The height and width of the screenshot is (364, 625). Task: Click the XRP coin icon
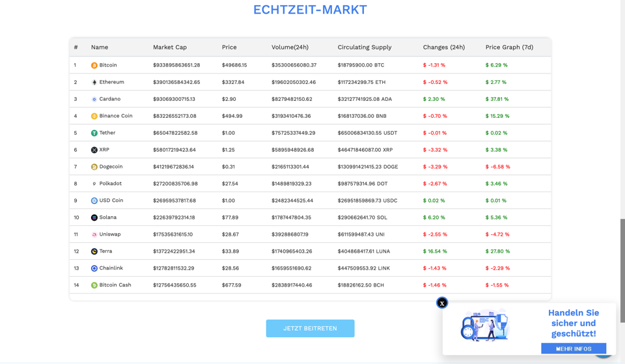coord(94,150)
